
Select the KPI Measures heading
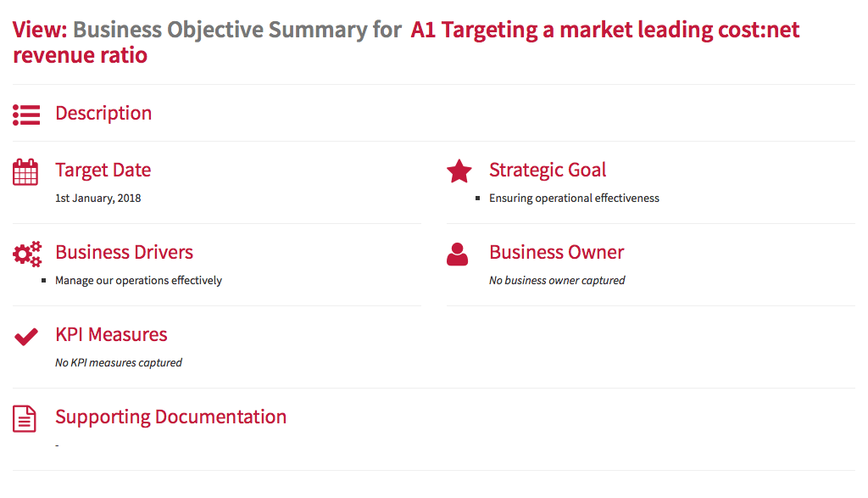pyautogui.click(x=111, y=334)
